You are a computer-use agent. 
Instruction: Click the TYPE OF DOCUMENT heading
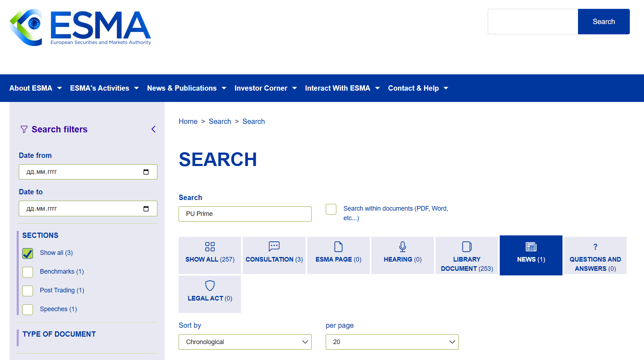click(x=59, y=334)
